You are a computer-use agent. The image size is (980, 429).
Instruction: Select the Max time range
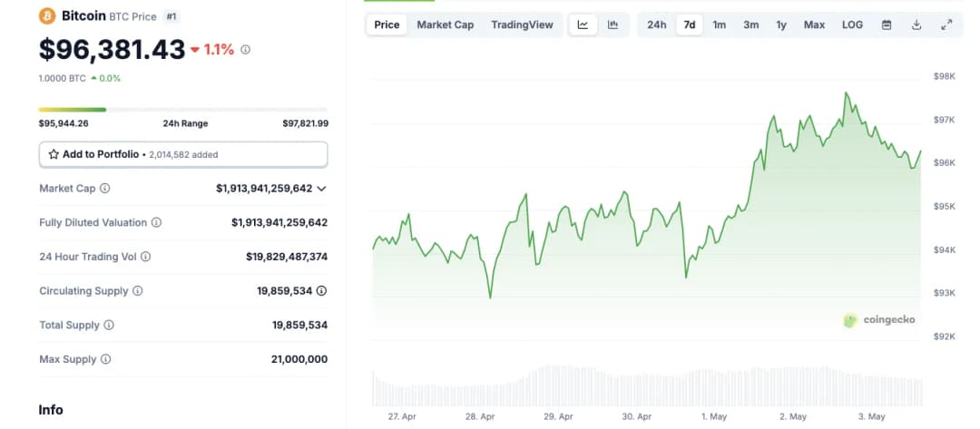click(814, 24)
